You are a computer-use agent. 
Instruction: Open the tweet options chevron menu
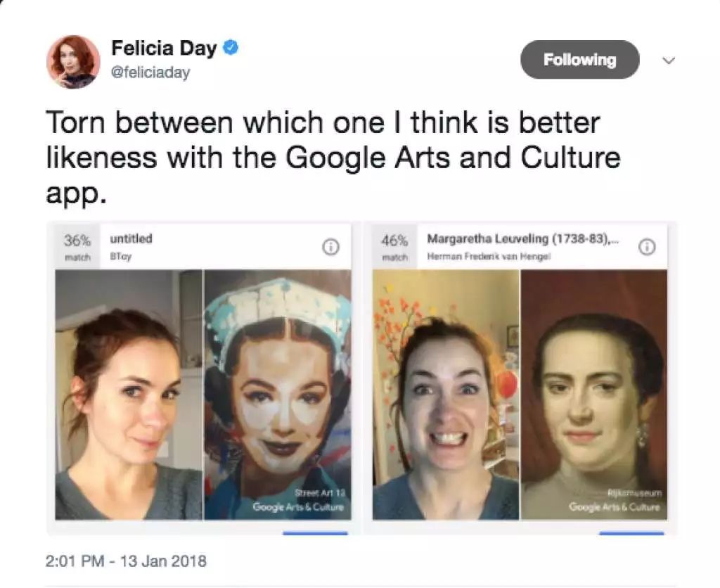[x=669, y=60]
